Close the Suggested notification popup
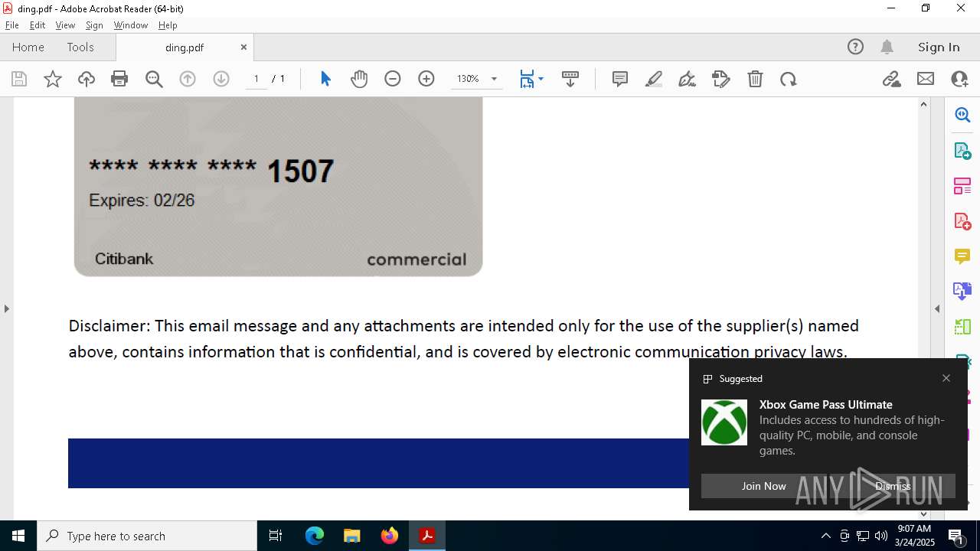The width and height of the screenshot is (980, 551). pyautogui.click(x=946, y=378)
